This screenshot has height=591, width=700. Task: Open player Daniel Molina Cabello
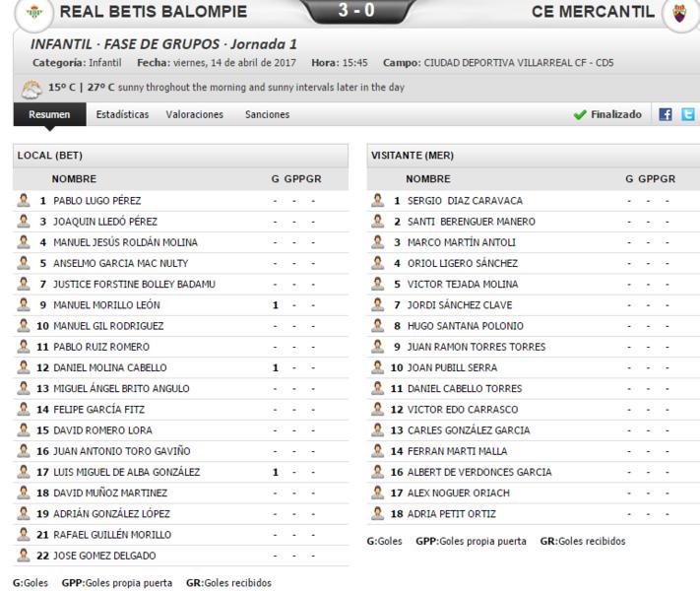pyautogui.click(x=110, y=367)
